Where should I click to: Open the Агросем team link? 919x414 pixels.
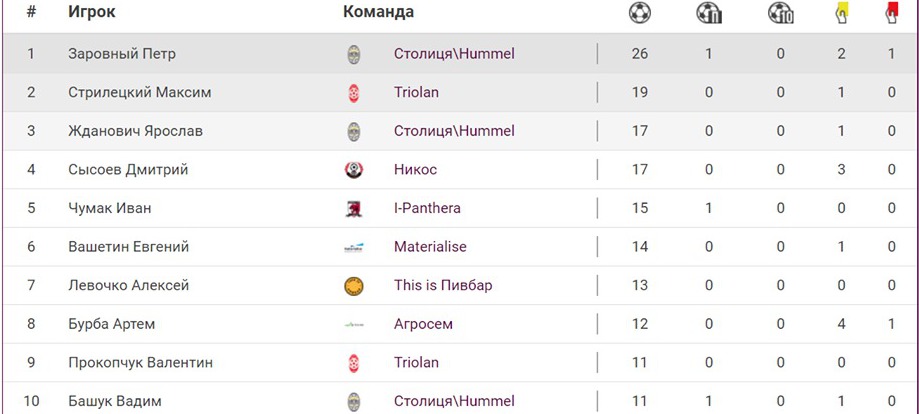coord(423,324)
